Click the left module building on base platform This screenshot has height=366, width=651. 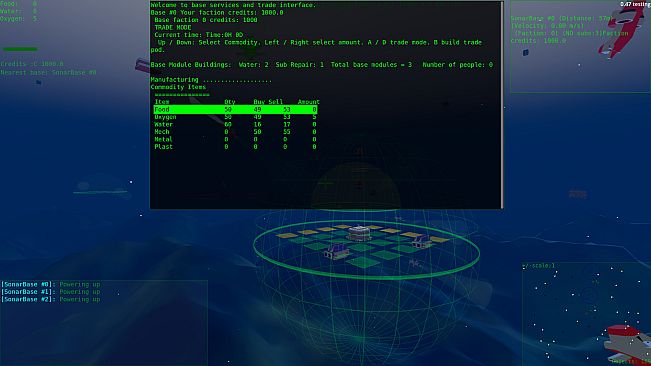click(x=336, y=251)
